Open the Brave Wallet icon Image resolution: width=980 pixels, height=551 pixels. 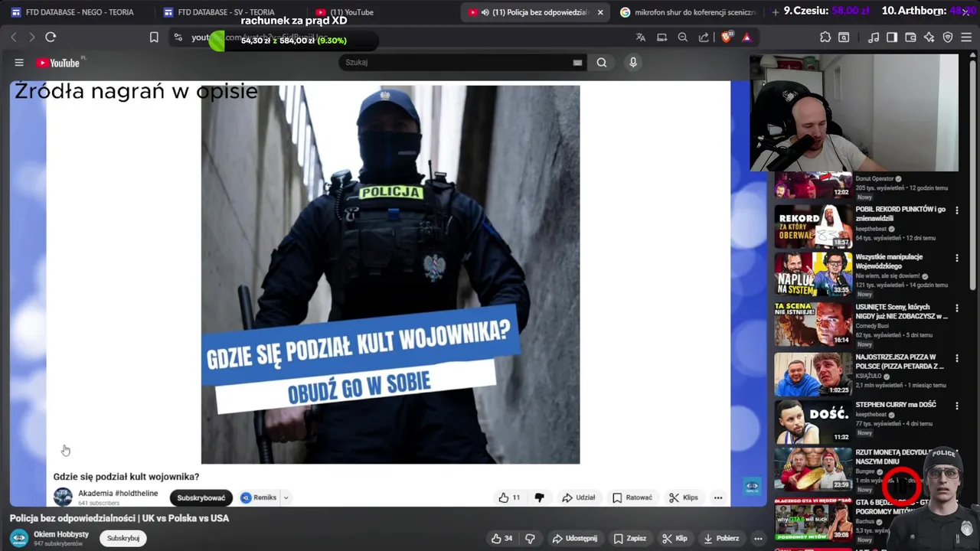tap(910, 37)
